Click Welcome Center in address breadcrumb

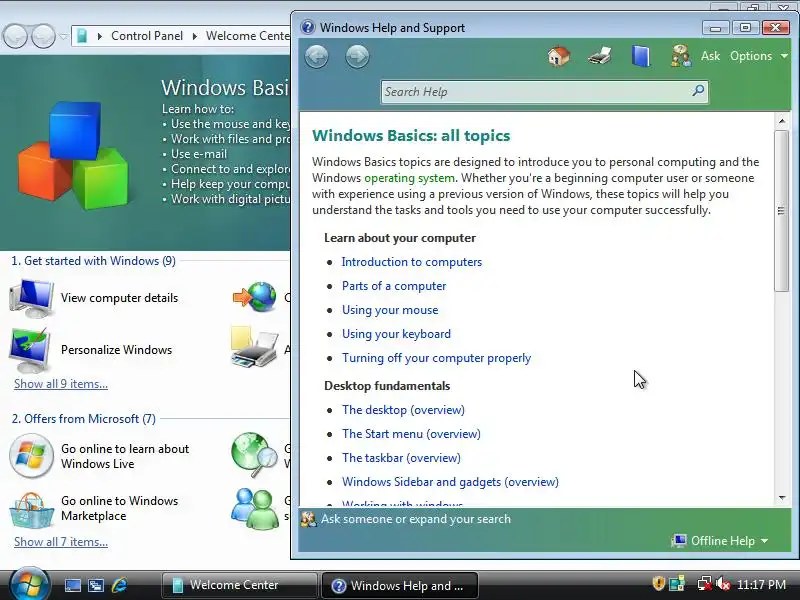(247, 36)
